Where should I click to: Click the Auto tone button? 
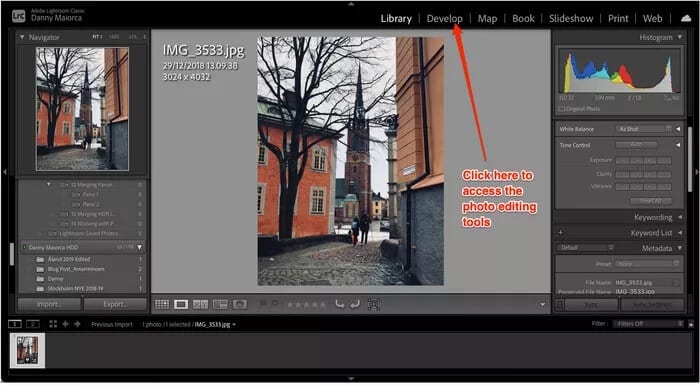(x=636, y=145)
